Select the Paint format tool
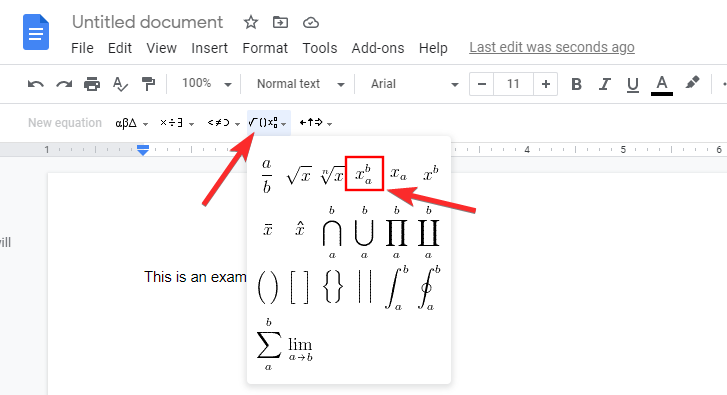The width and height of the screenshot is (727, 395). click(x=148, y=84)
